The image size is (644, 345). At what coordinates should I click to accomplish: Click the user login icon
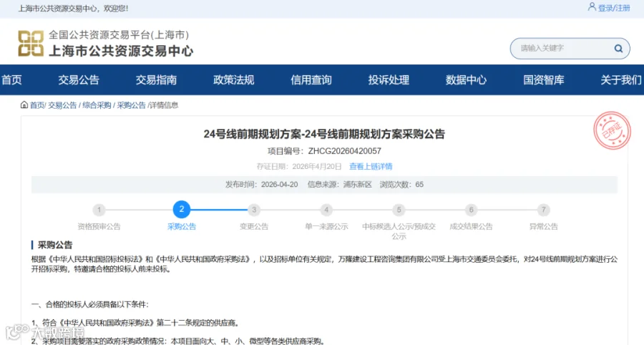(x=592, y=7)
